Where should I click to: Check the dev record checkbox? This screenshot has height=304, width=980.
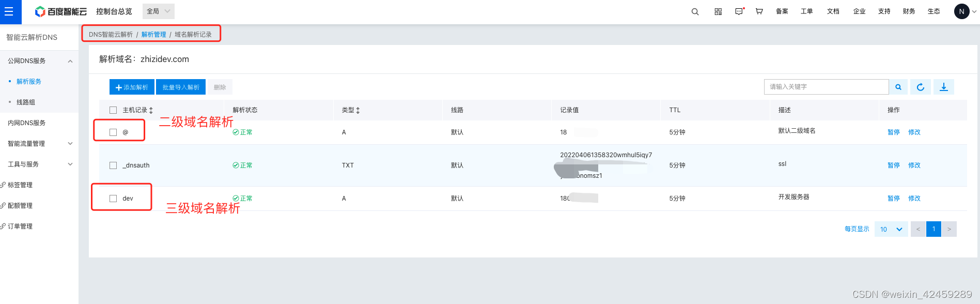(113, 199)
